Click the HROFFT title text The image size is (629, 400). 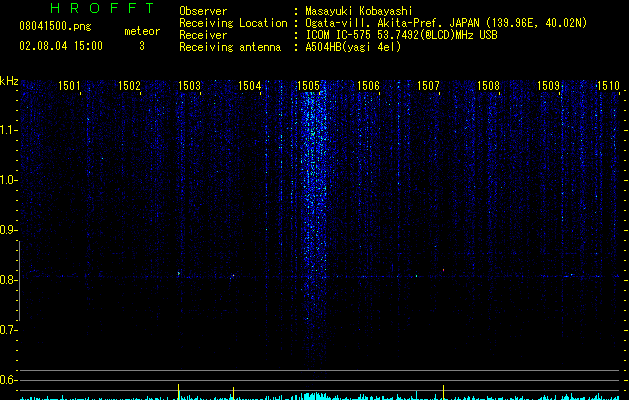click(102, 8)
